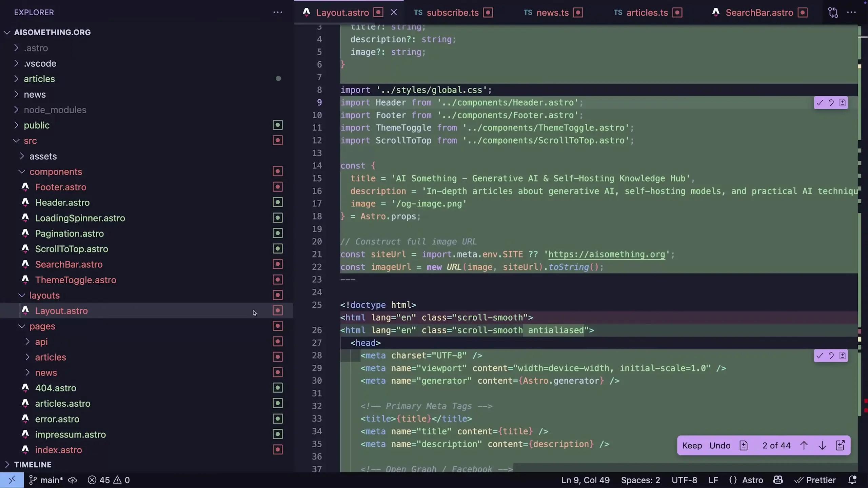Select the Layout.astro editor tab
Image resolution: width=868 pixels, height=488 pixels.
tap(342, 13)
